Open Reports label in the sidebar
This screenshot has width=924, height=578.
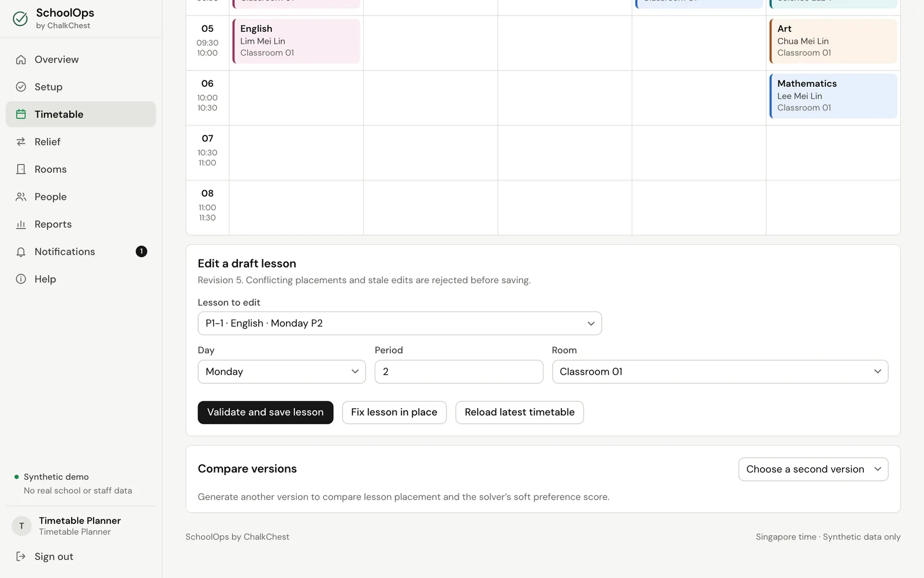[x=53, y=224]
